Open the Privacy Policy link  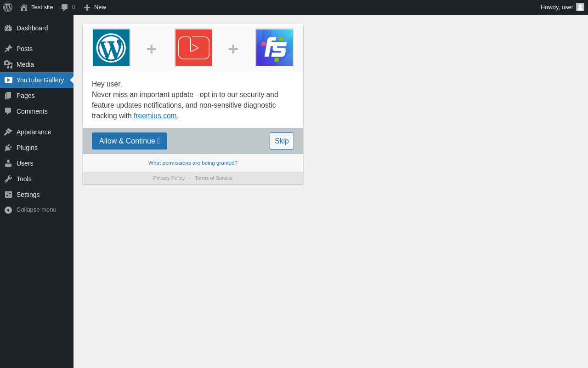[169, 178]
